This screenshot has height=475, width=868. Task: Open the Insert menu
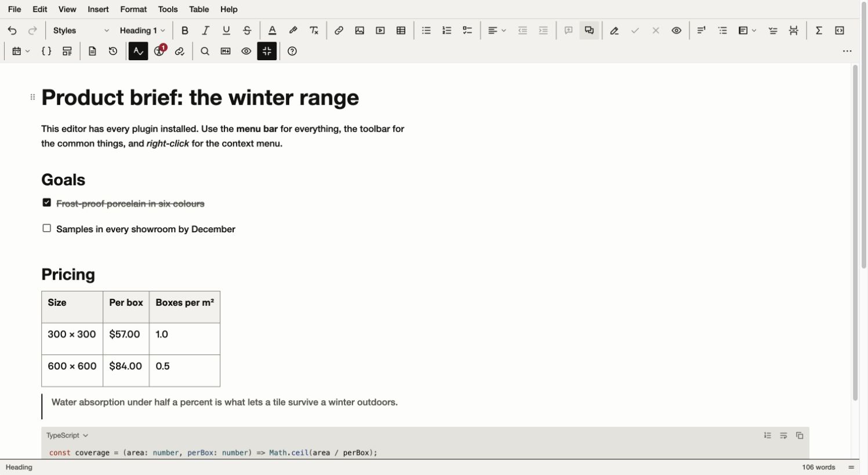click(x=98, y=9)
